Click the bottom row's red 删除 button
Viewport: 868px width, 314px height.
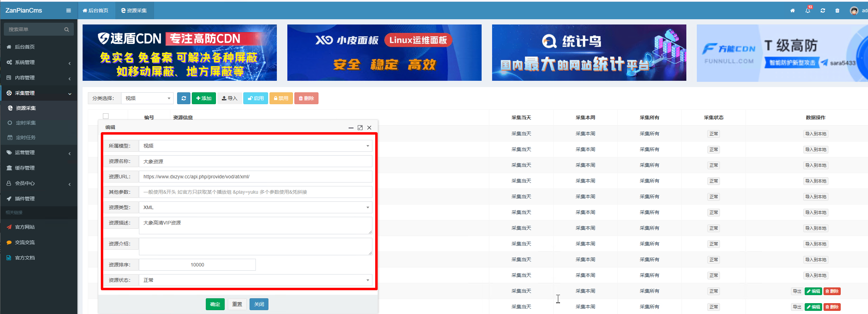point(832,307)
